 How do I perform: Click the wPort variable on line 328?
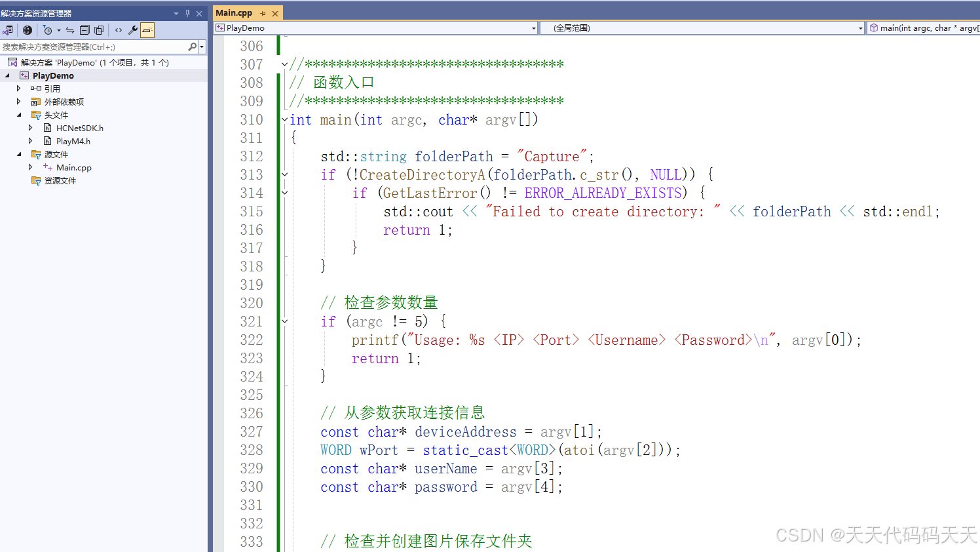click(x=379, y=450)
